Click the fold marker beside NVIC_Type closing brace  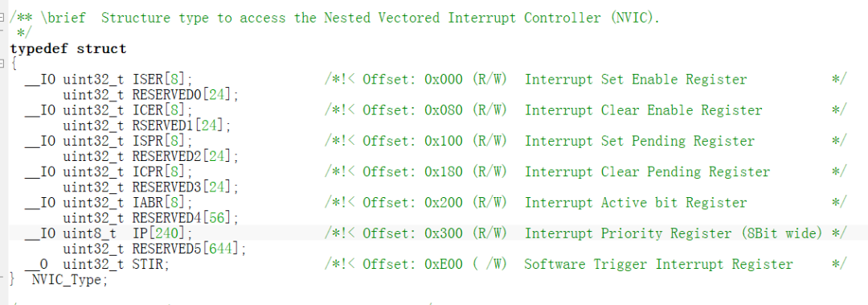tap(2, 276)
